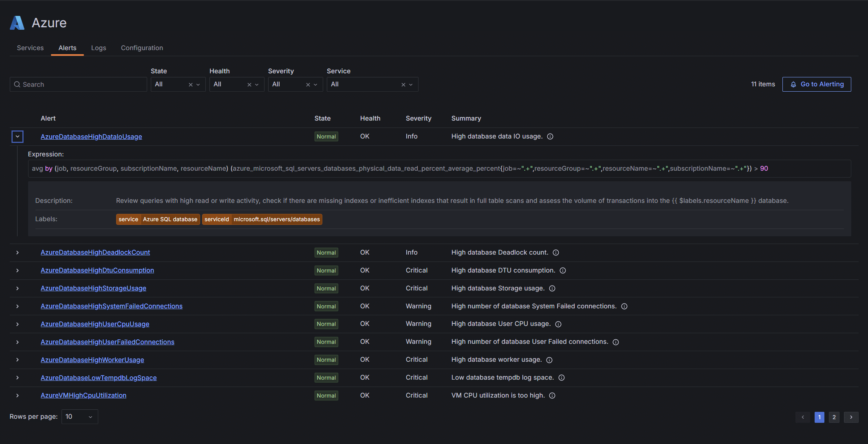Clear the State filter with its X icon
The height and width of the screenshot is (444, 868).
click(x=190, y=84)
